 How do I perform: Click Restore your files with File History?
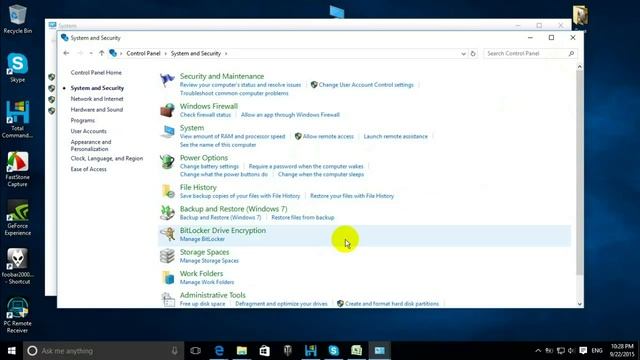[352, 196]
